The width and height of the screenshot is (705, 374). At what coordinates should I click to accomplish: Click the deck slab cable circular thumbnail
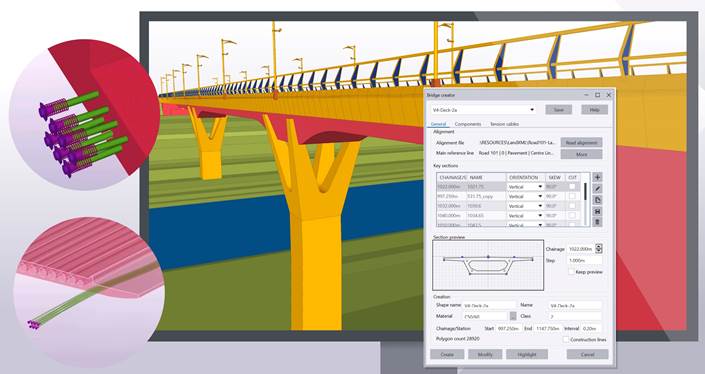89,292
